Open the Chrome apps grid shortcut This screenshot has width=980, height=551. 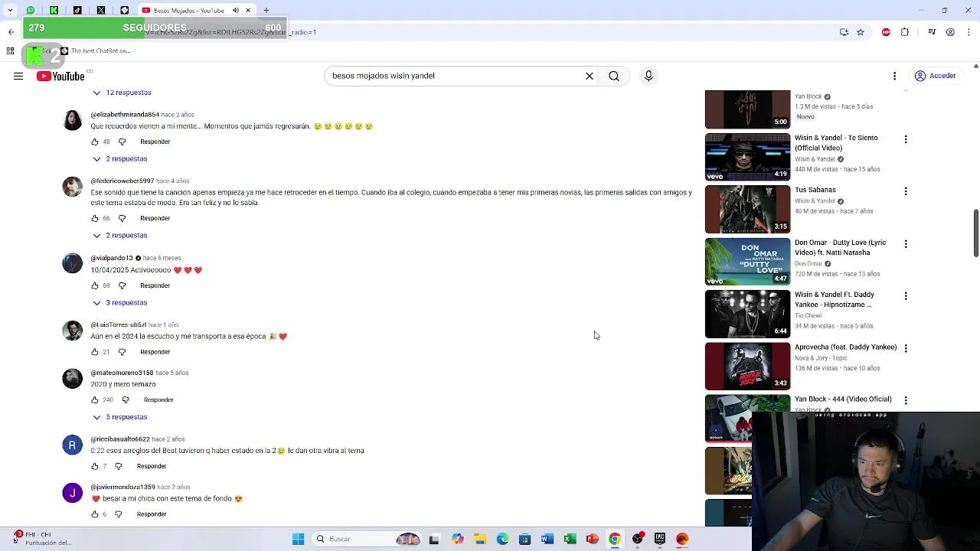[10, 51]
